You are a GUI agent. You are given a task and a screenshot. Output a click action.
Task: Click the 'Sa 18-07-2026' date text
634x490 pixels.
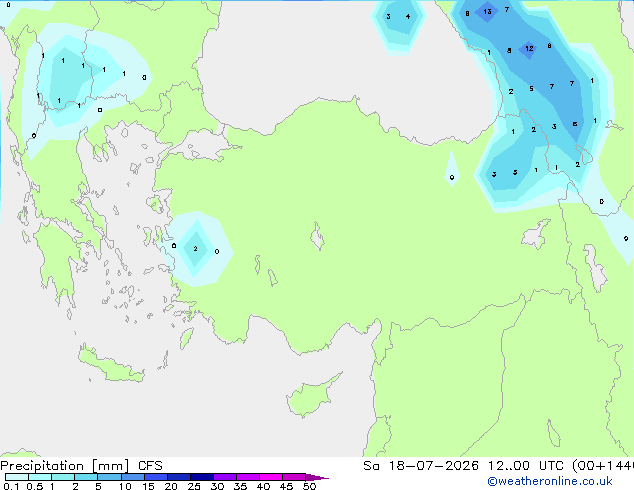coord(421,466)
